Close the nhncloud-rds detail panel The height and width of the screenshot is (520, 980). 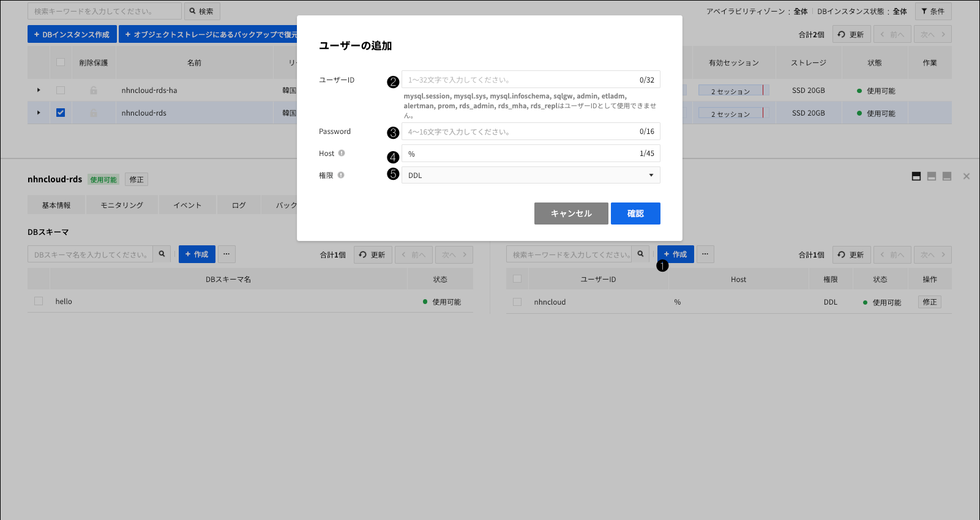(967, 176)
